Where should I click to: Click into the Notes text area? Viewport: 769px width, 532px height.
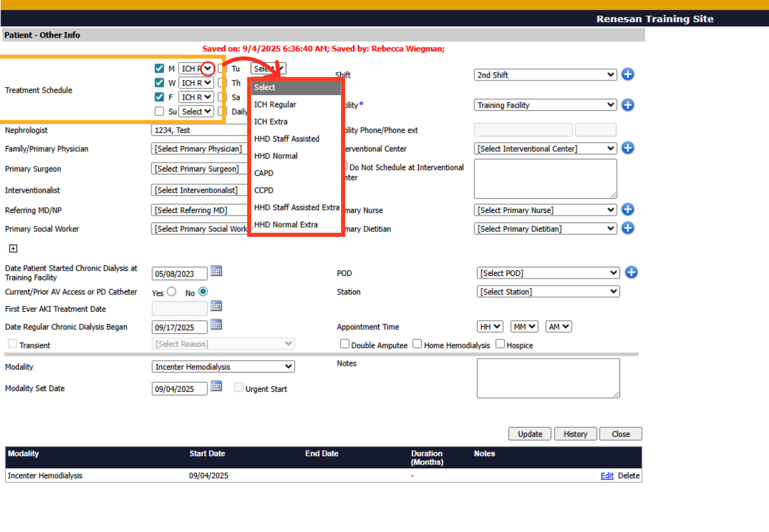pyautogui.click(x=548, y=378)
